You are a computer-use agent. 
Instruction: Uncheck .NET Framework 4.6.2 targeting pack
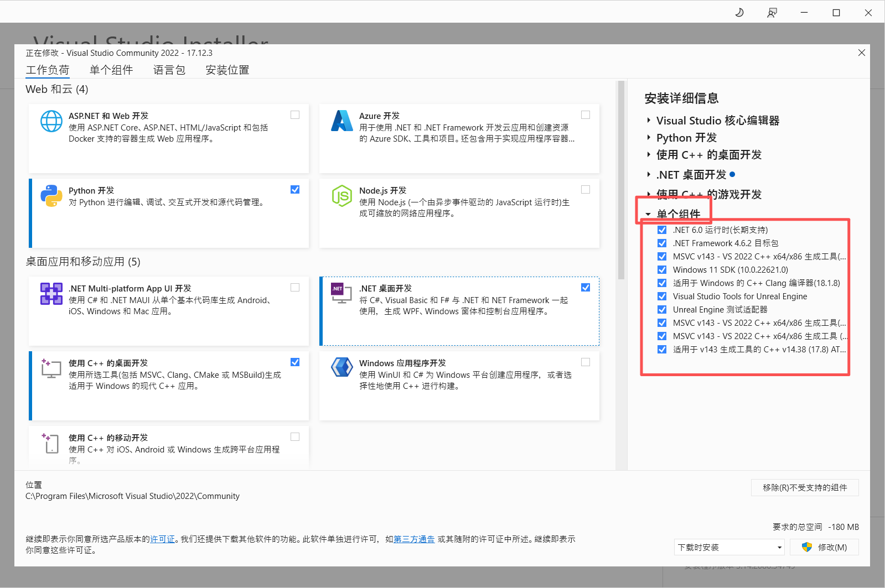coord(662,243)
